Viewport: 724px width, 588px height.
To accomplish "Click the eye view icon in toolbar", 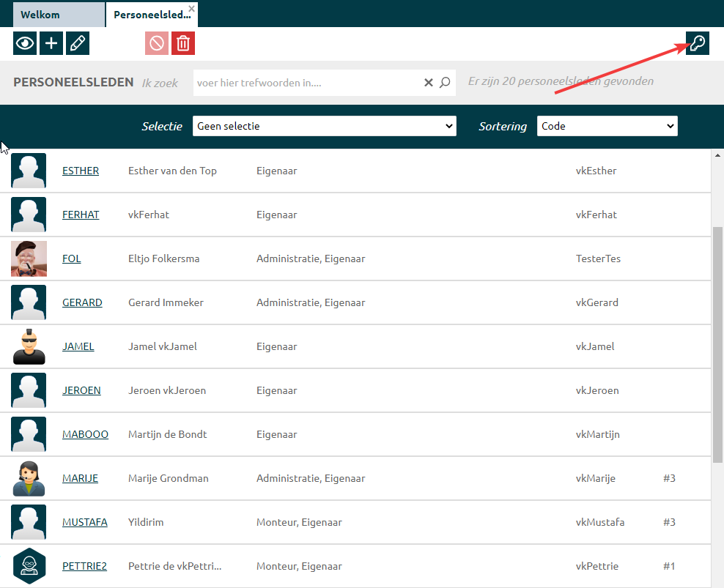I will tap(25, 43).
